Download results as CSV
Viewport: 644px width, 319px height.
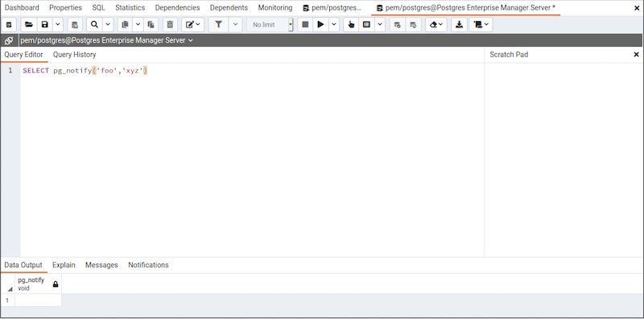coord(459,25)
